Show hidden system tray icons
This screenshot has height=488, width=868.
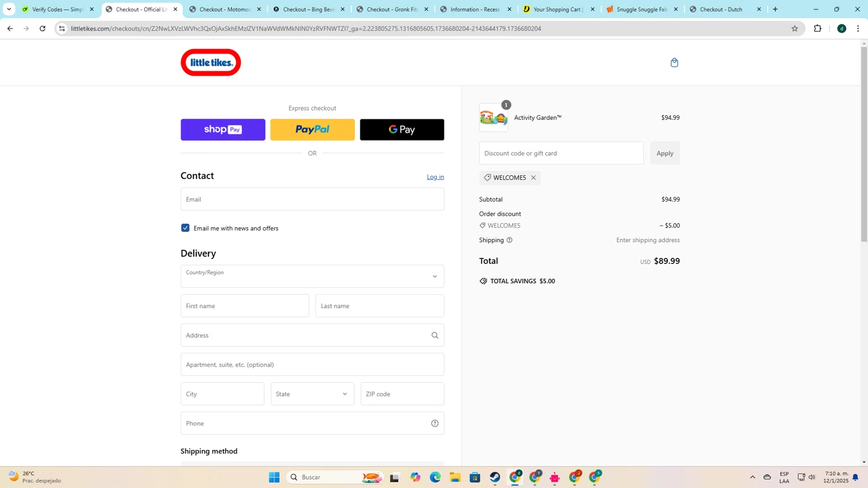(x=753, y=477)
